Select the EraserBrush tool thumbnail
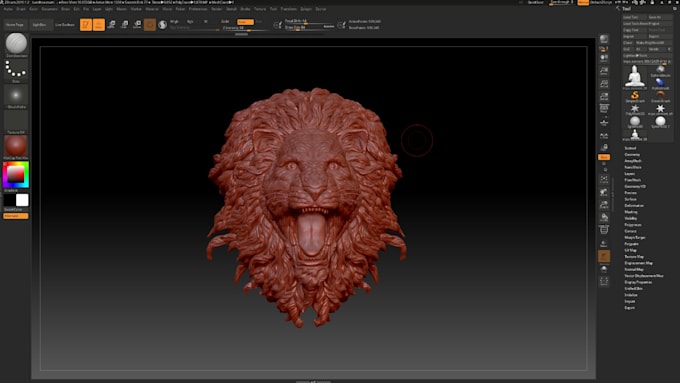This screenshot has height=383, width=680. 660,96
